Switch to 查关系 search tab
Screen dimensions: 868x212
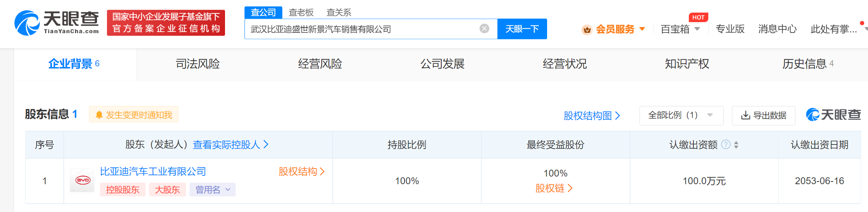coord(338,12)
